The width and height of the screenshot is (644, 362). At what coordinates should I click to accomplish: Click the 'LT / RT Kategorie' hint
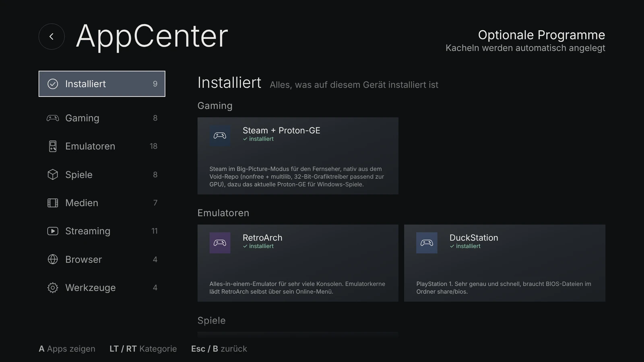point(143,349)
